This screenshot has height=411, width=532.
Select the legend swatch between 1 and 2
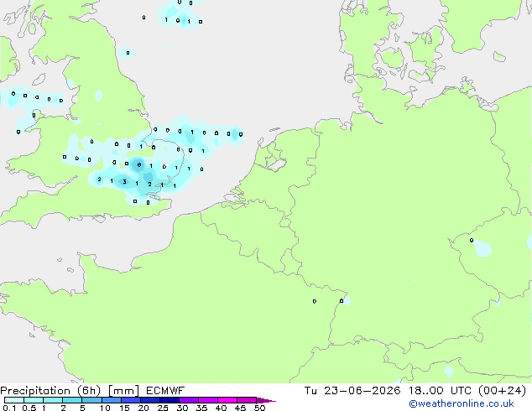53,400
